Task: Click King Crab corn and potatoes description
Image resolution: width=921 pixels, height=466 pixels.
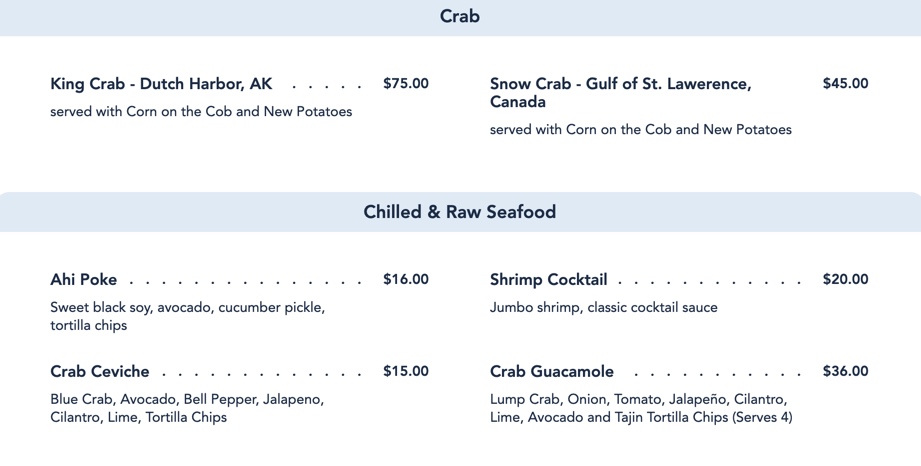Action: tap(201, 112)
